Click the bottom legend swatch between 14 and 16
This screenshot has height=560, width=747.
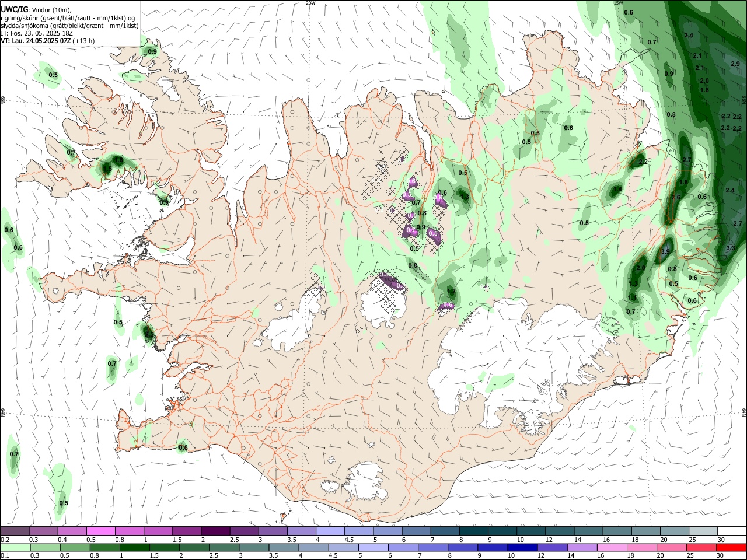[x=582, y=547]
